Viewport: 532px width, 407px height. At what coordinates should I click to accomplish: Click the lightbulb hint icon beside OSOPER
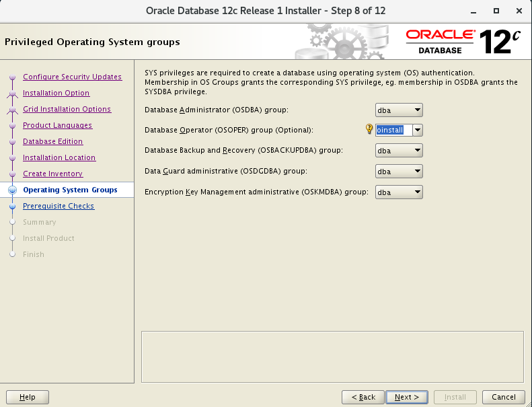tap(369, 129)
